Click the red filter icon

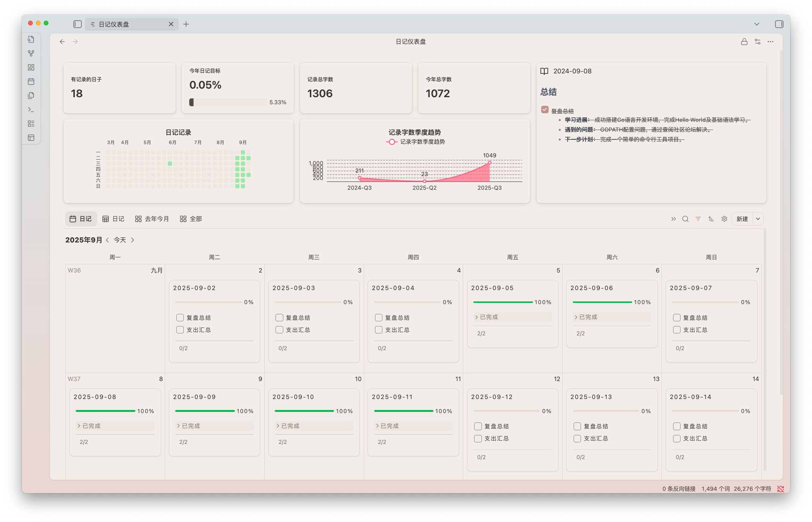click(x=698, y=219)
